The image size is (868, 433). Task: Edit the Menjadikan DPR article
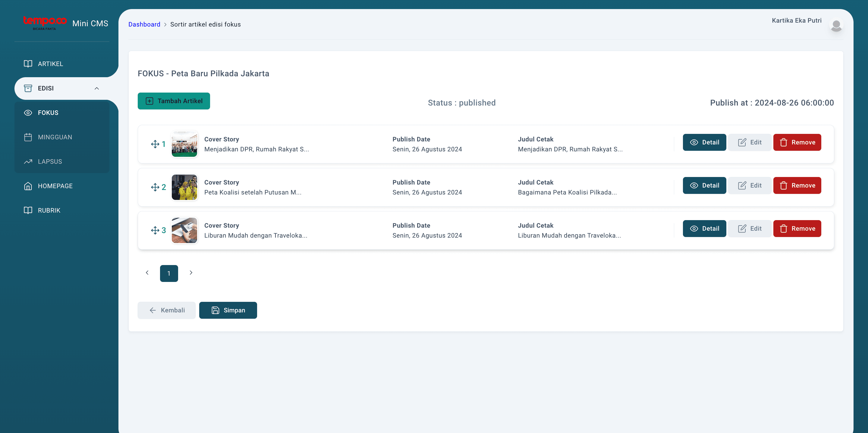point(749,142)
